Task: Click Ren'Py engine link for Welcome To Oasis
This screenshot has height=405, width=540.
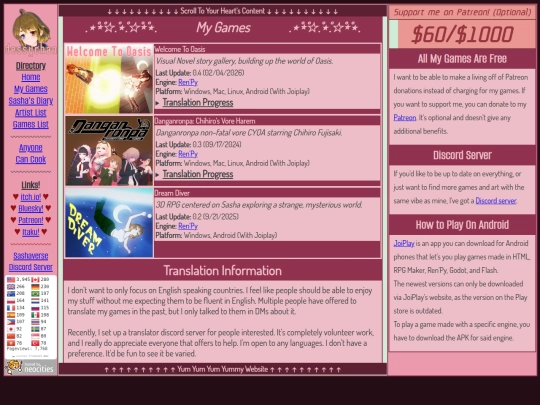Action: coord(188,82)
